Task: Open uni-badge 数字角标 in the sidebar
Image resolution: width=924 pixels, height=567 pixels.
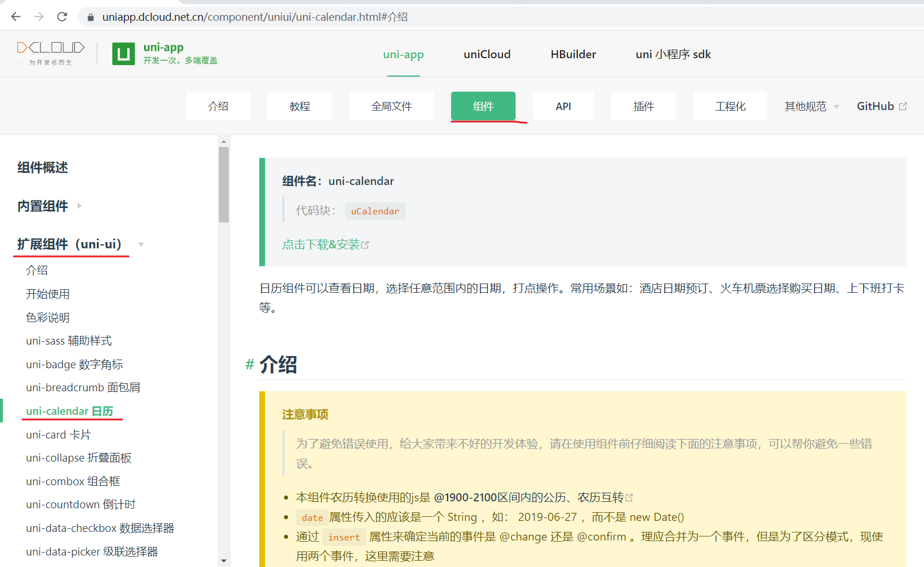Action: coord(74,364)
